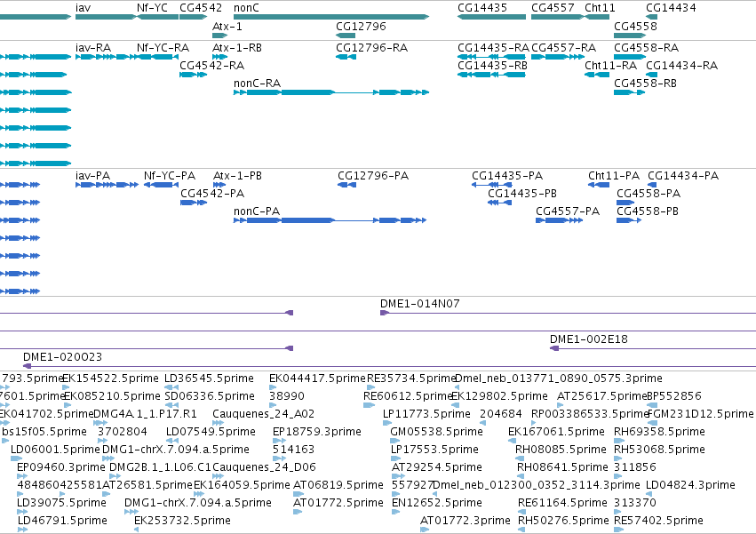756x534 pixels.
Task: Click the iav gene bar
Action: (x=106, y=17)
